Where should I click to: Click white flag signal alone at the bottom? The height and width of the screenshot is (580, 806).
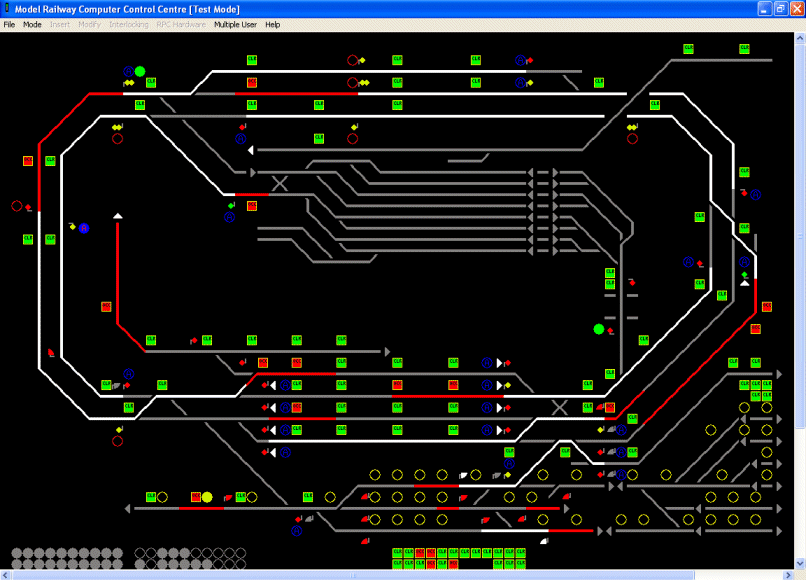[544, 541]
